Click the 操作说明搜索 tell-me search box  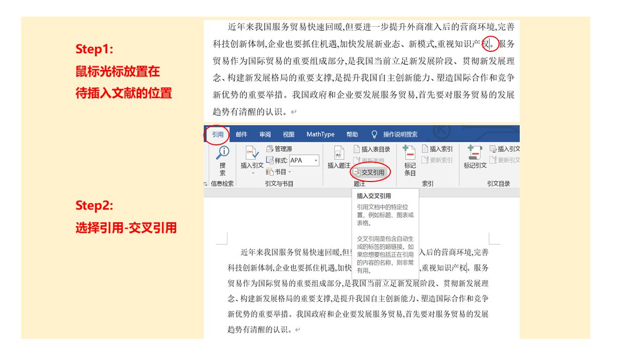click(x=400, y=135)
